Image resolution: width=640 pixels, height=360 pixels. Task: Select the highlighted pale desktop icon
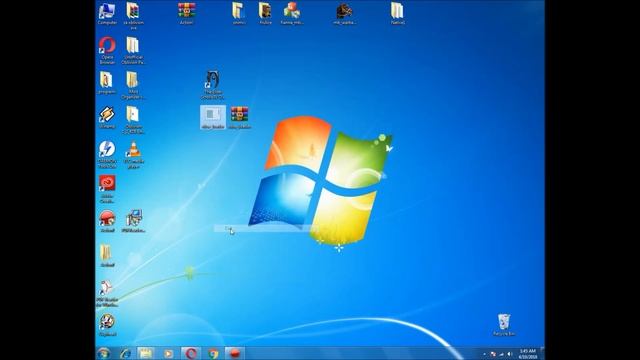pos(213,118)
